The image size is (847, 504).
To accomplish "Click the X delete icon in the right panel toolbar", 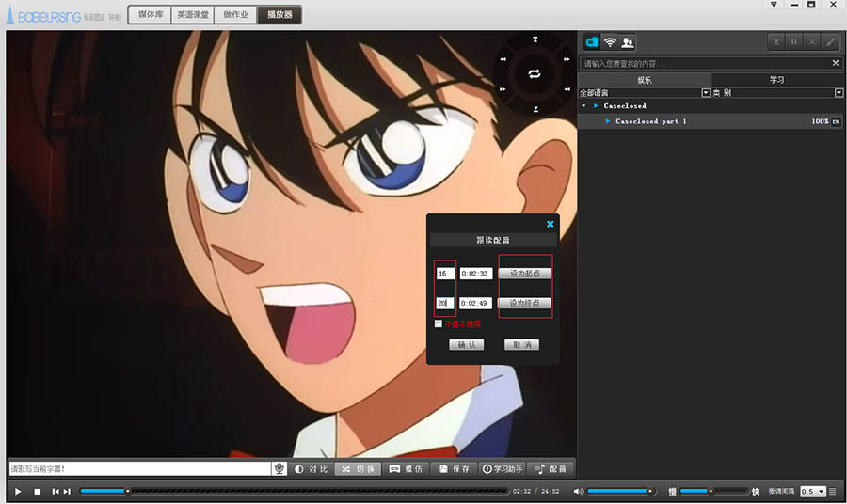I will pos(812,41).
